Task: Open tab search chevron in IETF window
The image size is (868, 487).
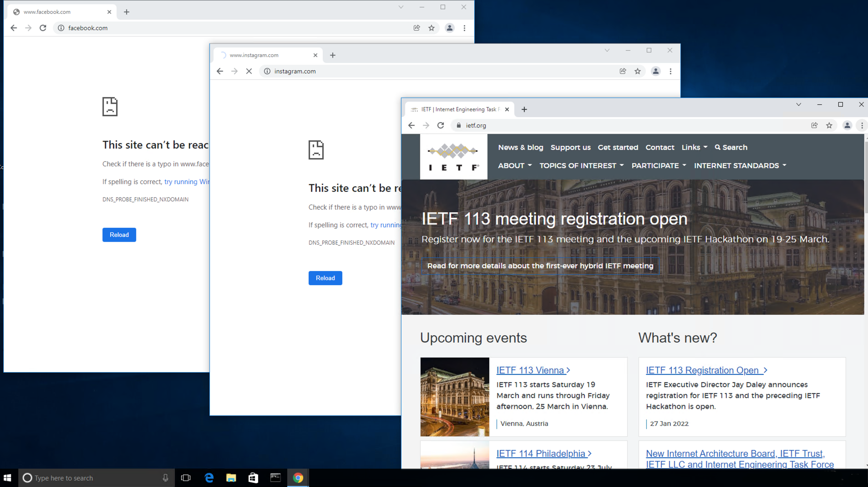Action: point(798,104)
